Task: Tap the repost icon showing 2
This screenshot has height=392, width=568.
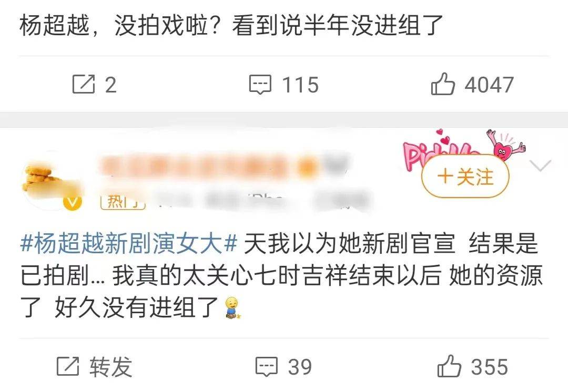Action: pos(84,84)
